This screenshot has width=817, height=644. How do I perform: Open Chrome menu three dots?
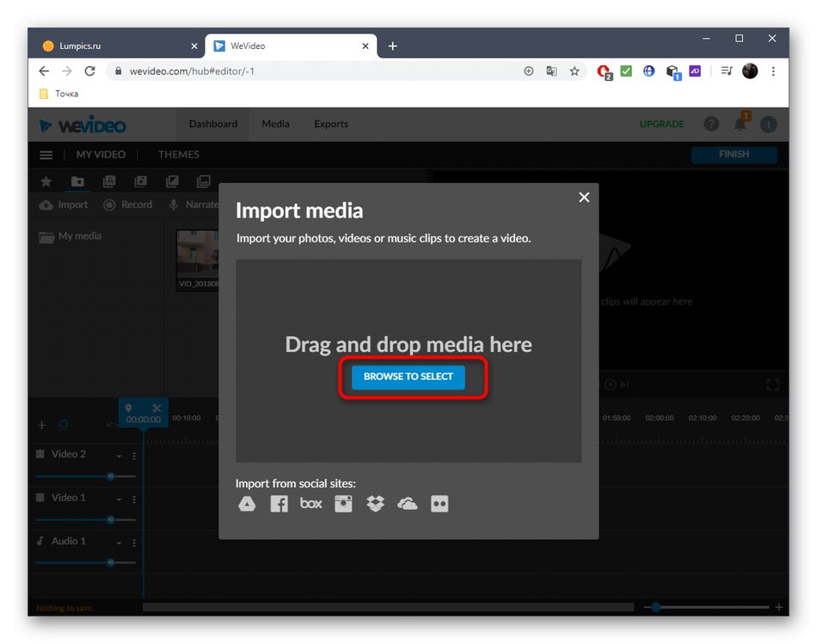(x=773, y=71)
